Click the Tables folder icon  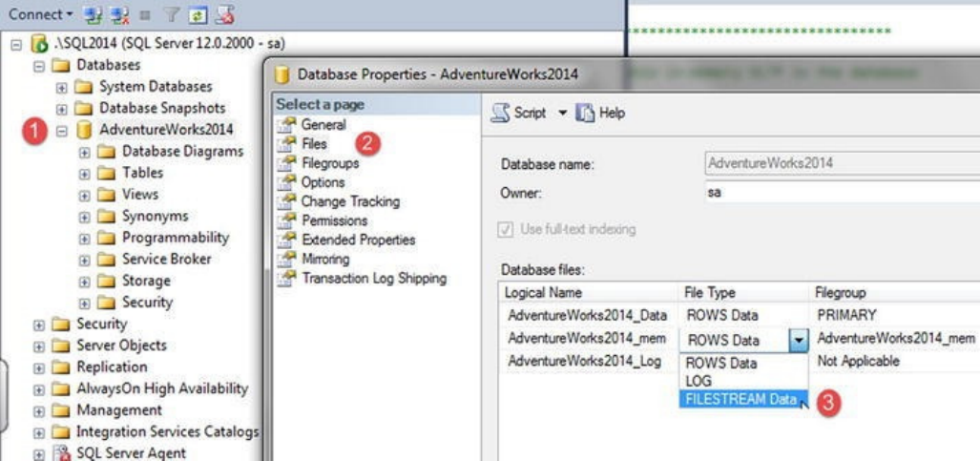pyautogui.click(x=106, y=174)
